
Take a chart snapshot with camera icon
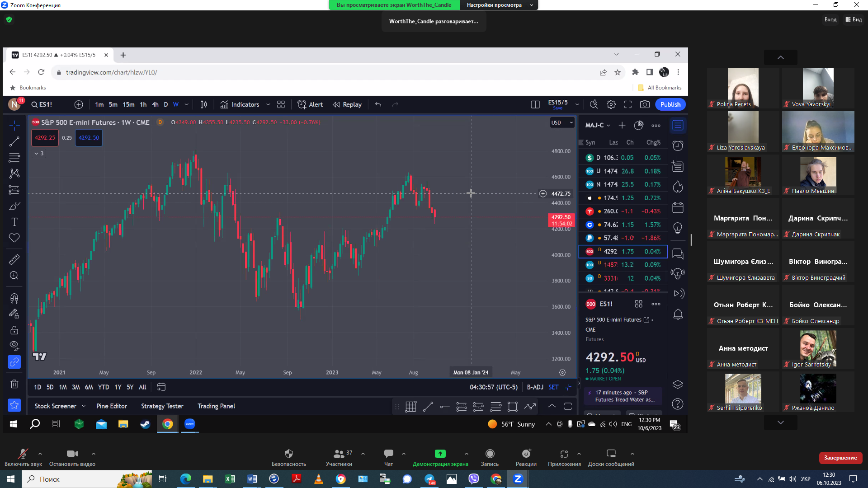(x=645, y=104)
